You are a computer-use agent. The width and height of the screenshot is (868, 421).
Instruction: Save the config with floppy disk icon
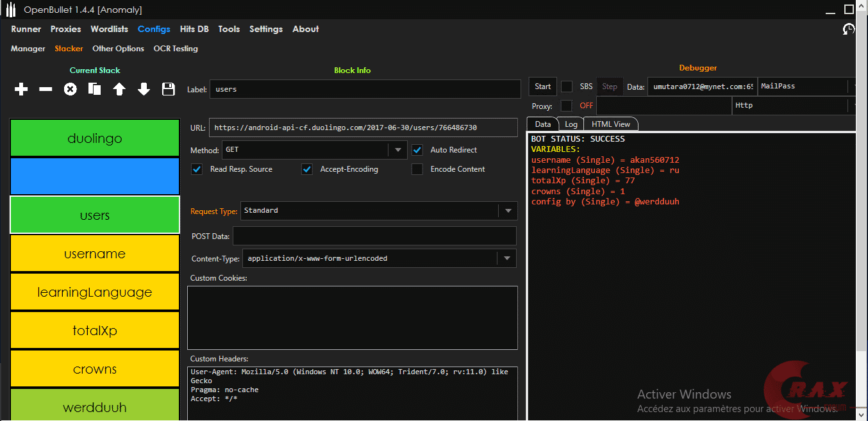pyautogui.click(x=169, y=90)
